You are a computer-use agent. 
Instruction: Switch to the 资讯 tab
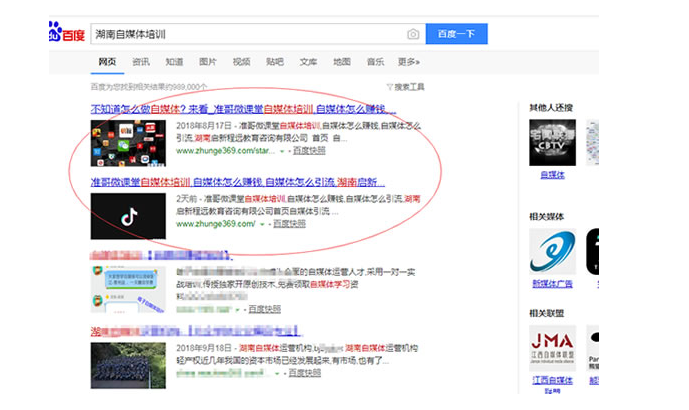click(141, 62)
